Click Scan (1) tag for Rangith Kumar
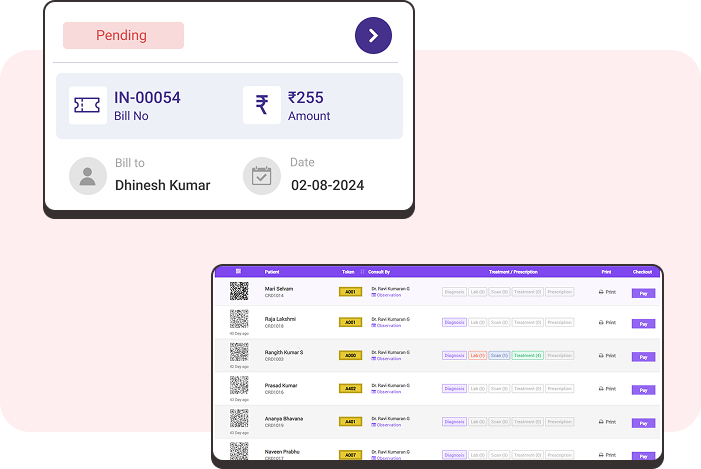Image resolution: width=701 pixels, height=469 pixels. [x=499, y=355]
